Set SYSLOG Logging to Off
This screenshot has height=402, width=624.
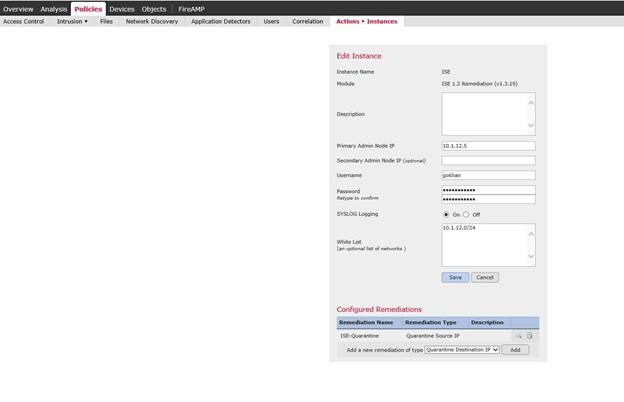pyautogui.click(x=466, y=215)
